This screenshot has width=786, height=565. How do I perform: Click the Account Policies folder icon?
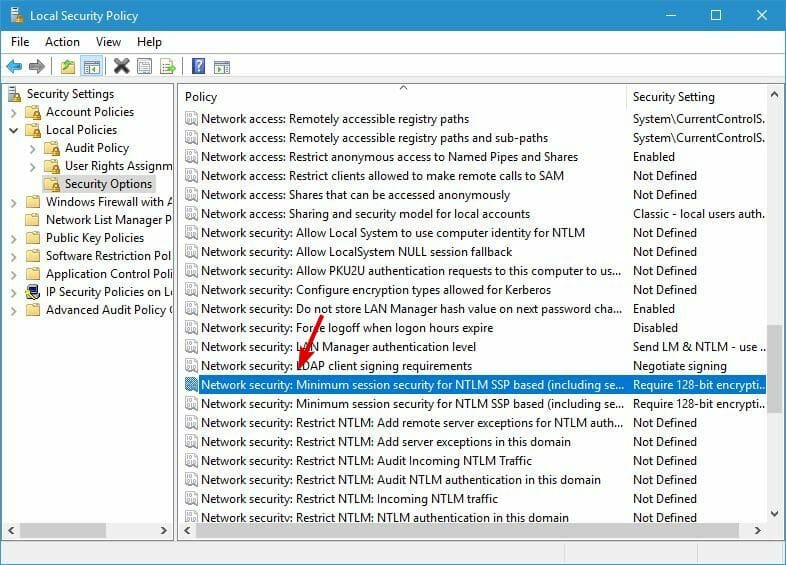click(x=33, y=112)
